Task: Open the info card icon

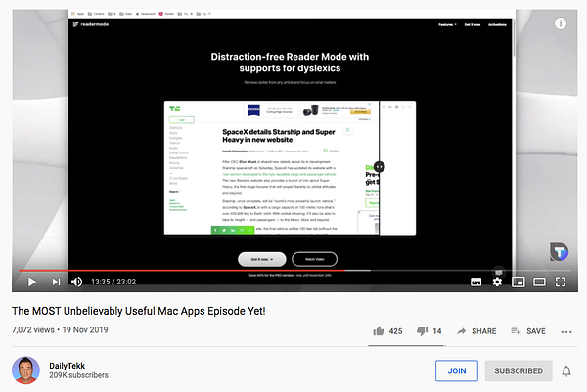Action: point(561,23)
